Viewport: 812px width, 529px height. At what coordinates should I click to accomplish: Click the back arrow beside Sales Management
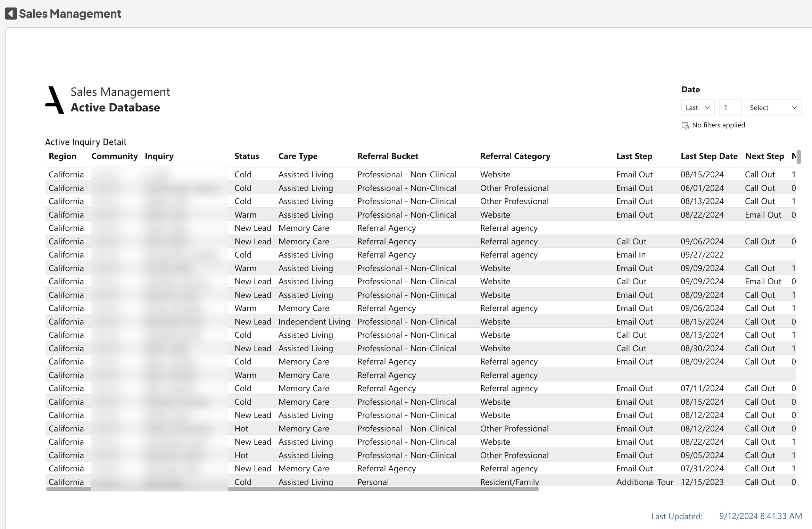11,14
